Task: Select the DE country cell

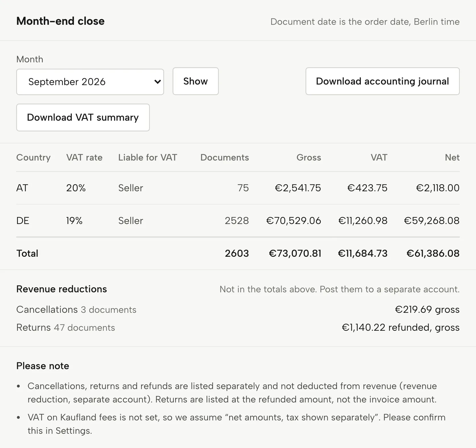Action: point(23,221)
